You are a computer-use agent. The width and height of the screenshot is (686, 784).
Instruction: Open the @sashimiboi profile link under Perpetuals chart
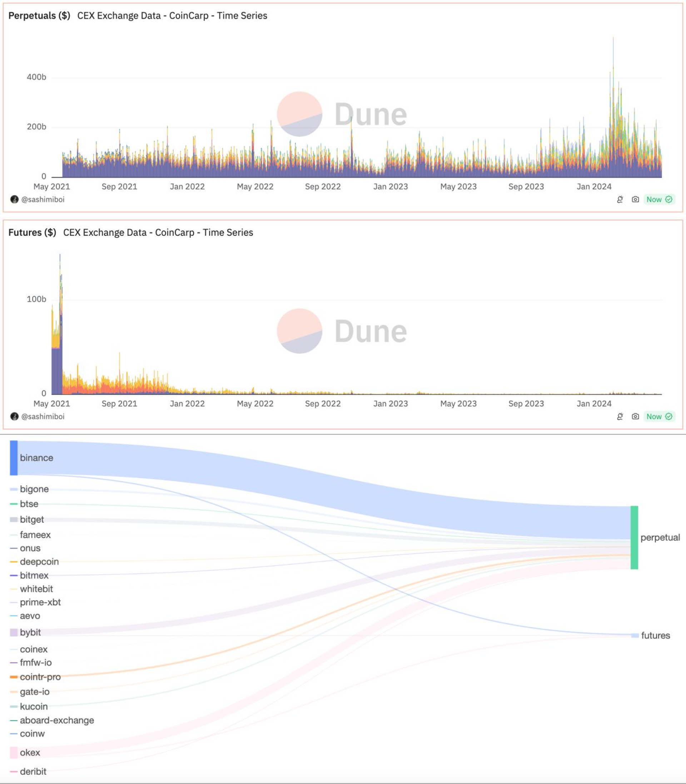coord(43,199)
